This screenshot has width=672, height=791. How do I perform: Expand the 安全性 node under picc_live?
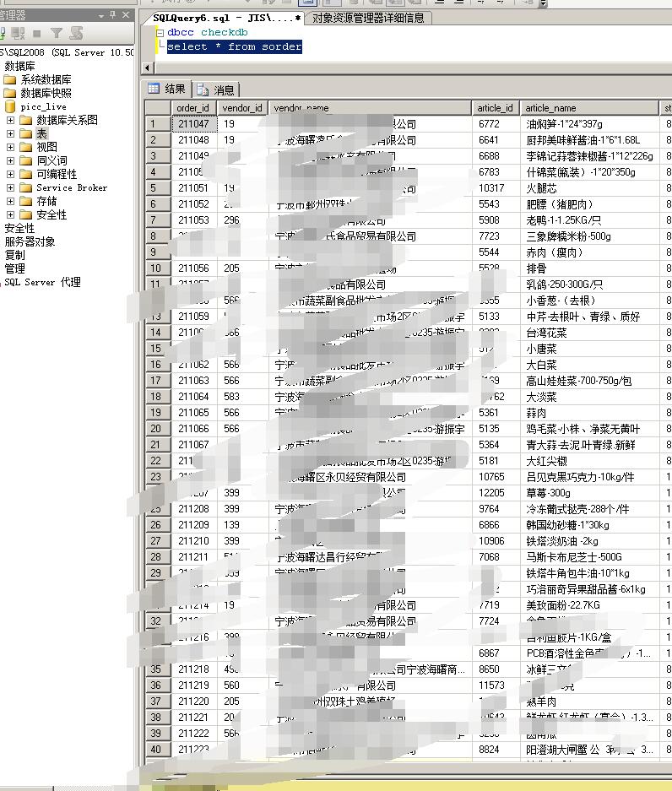pos(10,215)
